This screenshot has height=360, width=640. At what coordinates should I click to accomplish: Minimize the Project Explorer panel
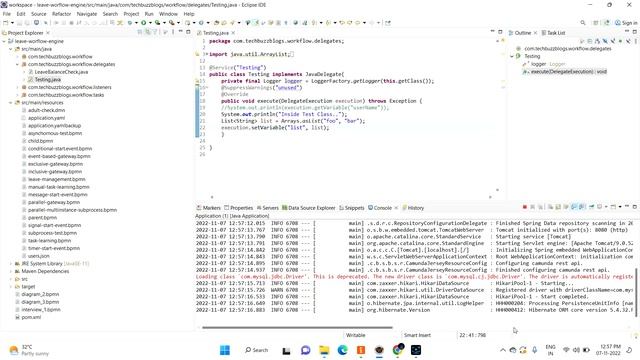click(180, 31)
